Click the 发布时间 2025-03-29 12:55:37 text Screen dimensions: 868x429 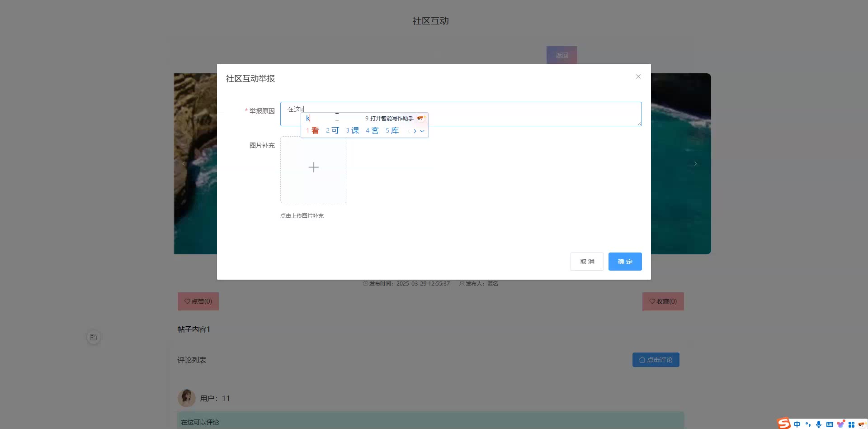point(406,284)
